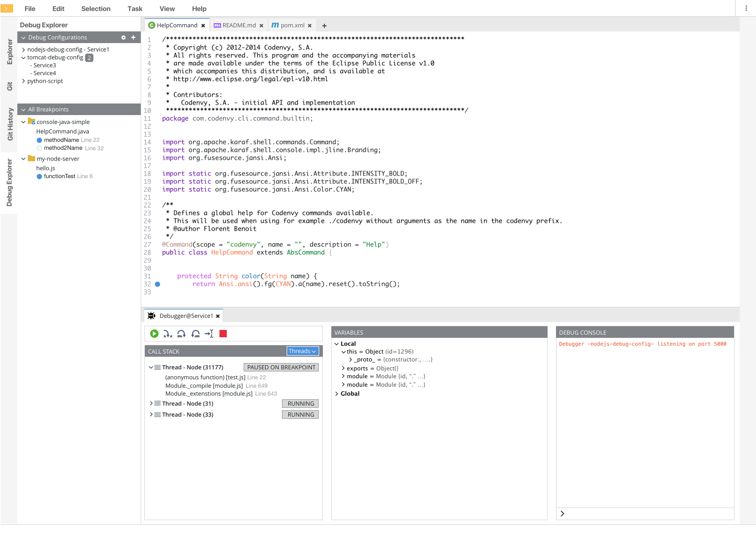Image resolution: width=756 pixels, height=538 pixels.
Task: Click the bug icon on Debugger@Service1 tab
Action: point(151,316)
